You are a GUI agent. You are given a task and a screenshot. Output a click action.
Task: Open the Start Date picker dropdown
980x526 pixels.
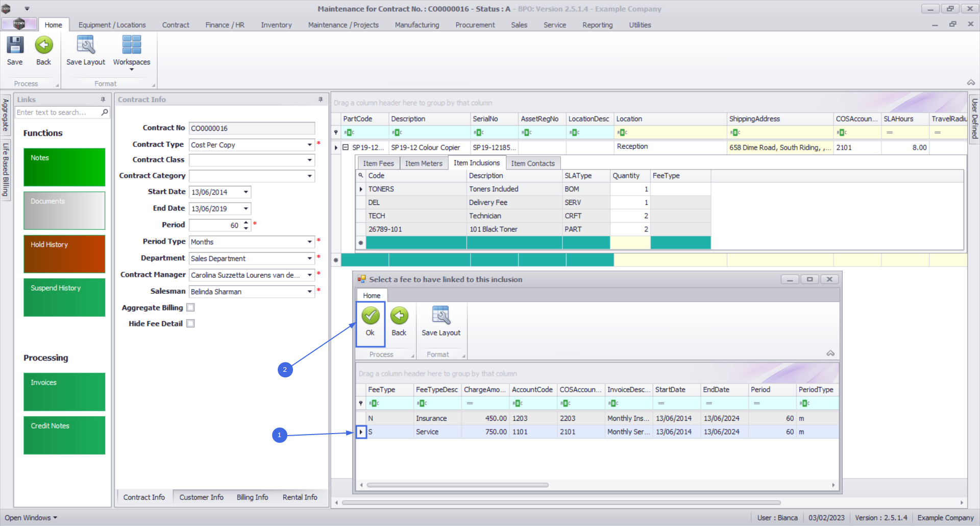point(246,192)
